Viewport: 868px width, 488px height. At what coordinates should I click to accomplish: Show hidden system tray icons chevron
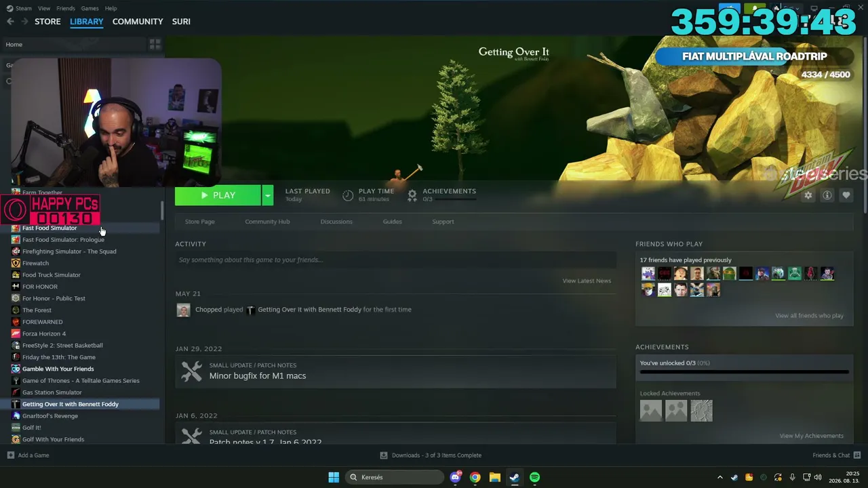(720, 477)
